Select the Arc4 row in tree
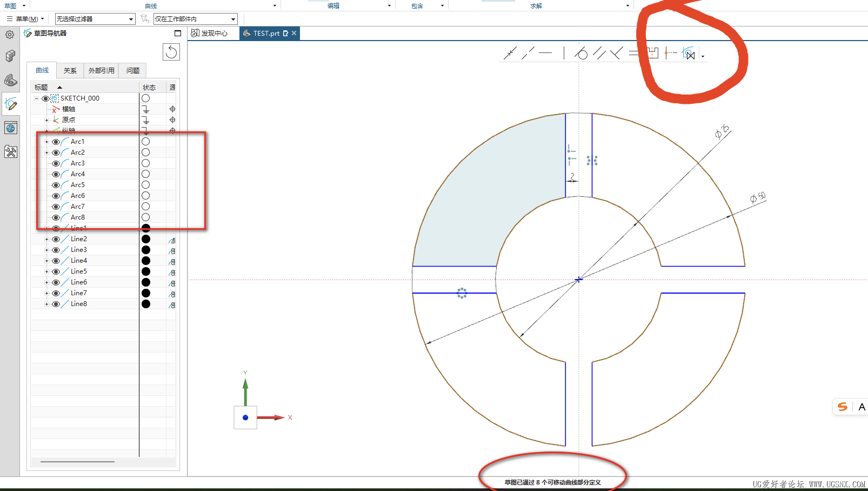868x491 pixels. (103, 174)
